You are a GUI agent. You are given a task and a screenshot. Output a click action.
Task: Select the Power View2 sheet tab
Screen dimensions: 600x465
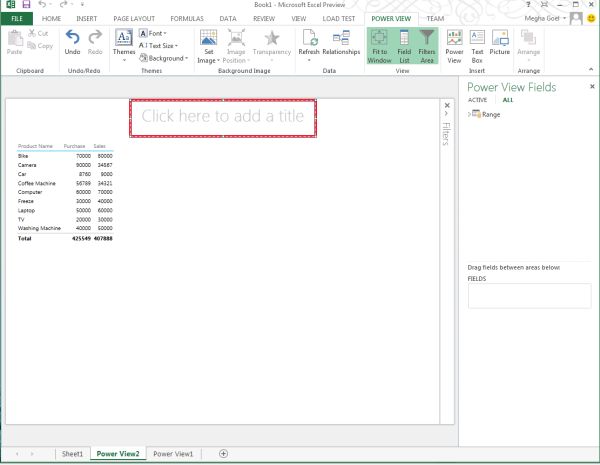[118, 454]
